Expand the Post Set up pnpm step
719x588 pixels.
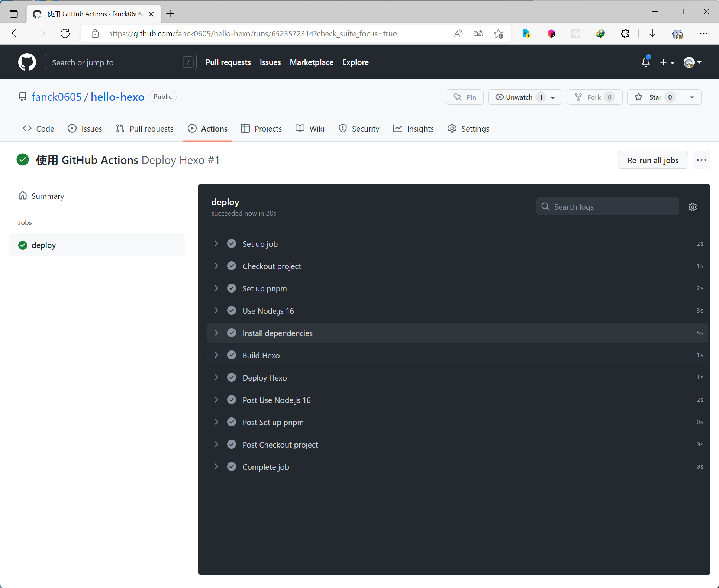pyautogui.click(x=458, y=422)
